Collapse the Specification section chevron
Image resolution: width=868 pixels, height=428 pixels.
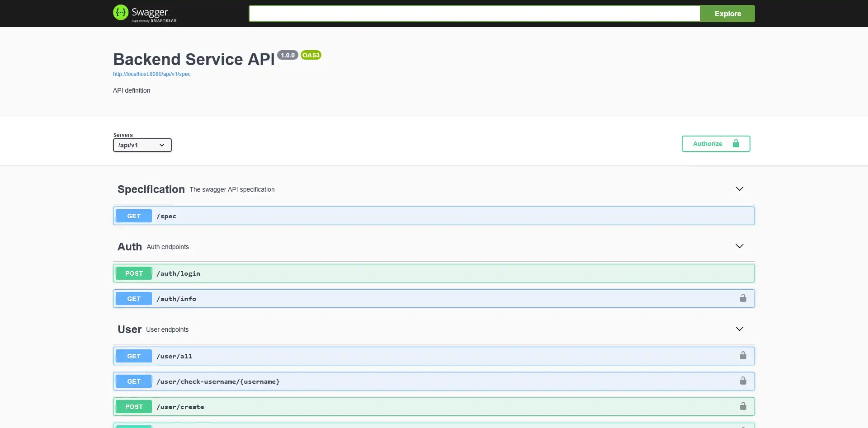(x=739, y=189)
